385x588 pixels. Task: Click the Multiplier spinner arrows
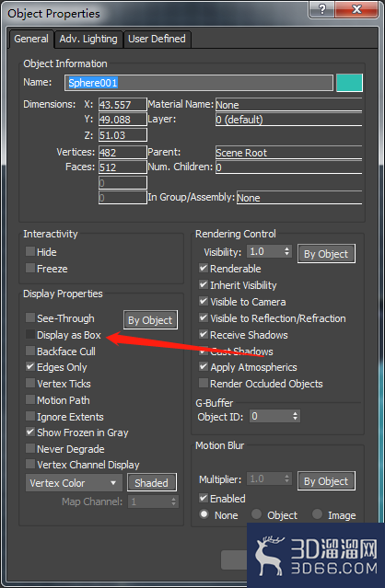287,478
